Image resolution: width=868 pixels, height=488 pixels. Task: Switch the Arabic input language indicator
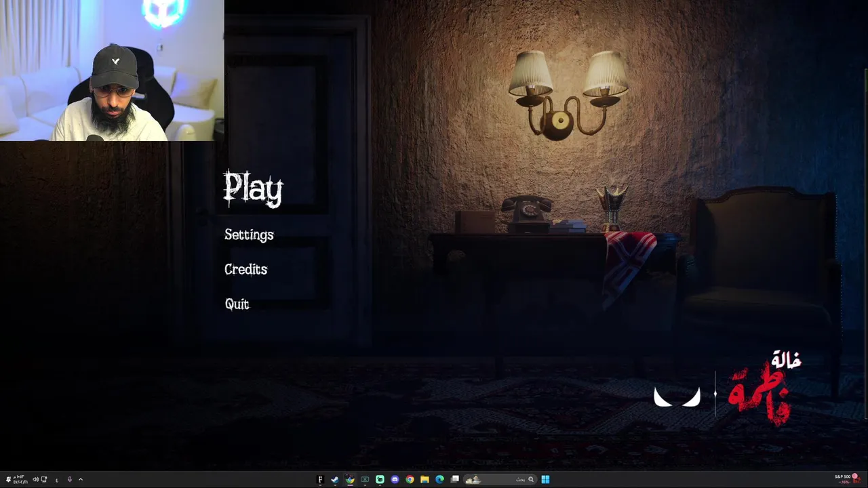click(57, 480)
